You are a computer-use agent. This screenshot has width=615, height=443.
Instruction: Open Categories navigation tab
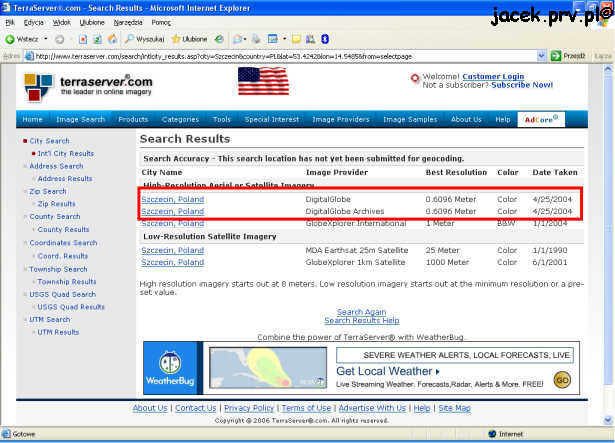pyautogui.click(x=180, y=119)
